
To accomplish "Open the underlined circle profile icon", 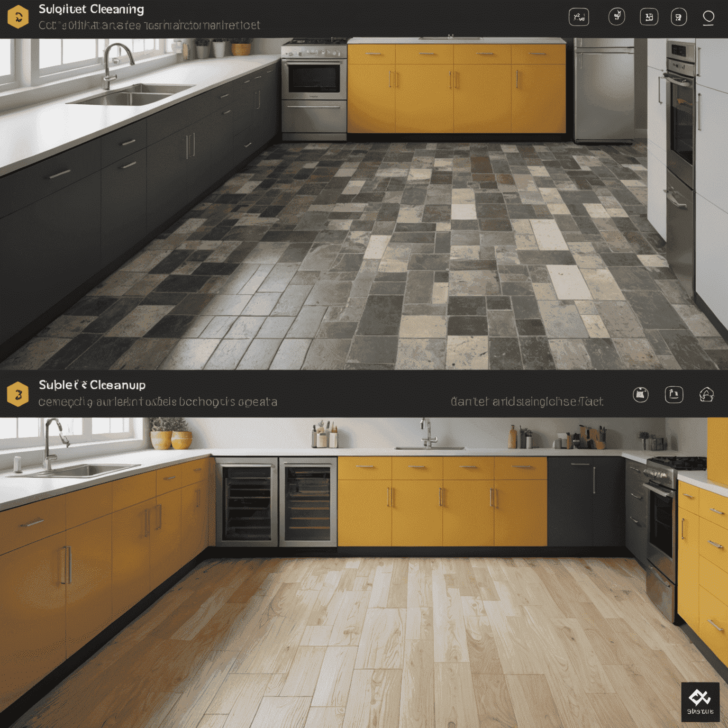I will 708,18.
